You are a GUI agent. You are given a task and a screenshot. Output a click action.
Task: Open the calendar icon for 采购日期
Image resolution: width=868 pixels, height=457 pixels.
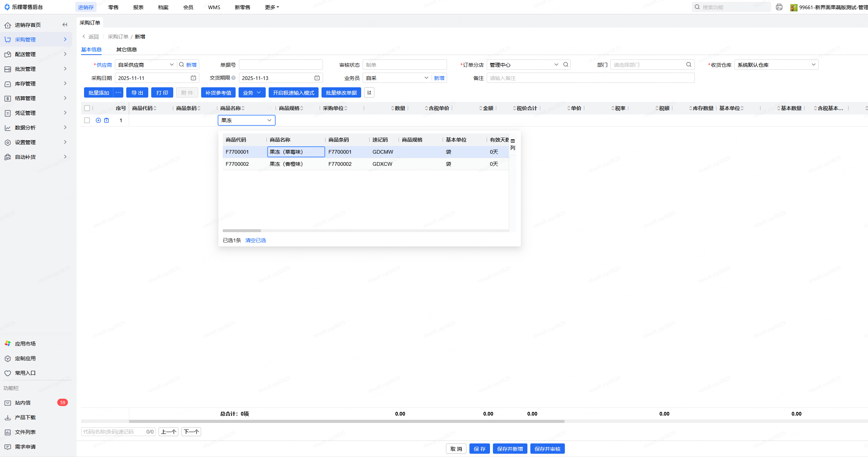(x=193, y=78)
